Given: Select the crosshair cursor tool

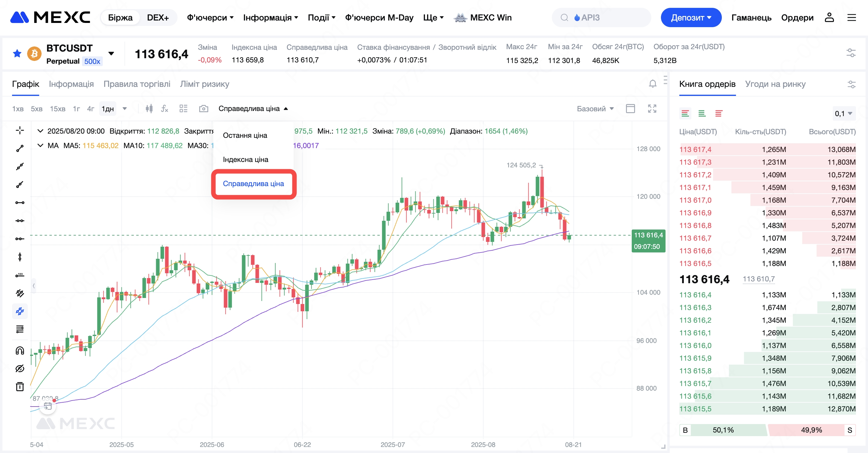Looking at the screenshot, I should pyautogui.click(x=20, y=130).
